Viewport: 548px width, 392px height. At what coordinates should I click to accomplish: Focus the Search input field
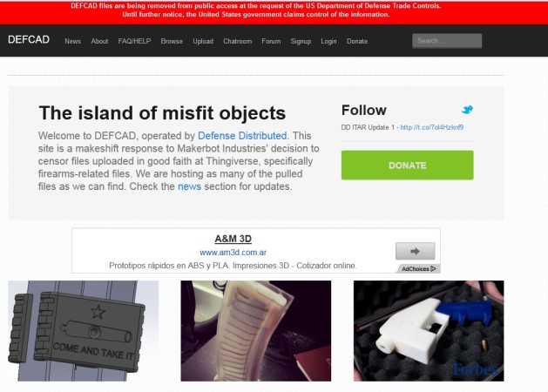(x=447, y=41)
